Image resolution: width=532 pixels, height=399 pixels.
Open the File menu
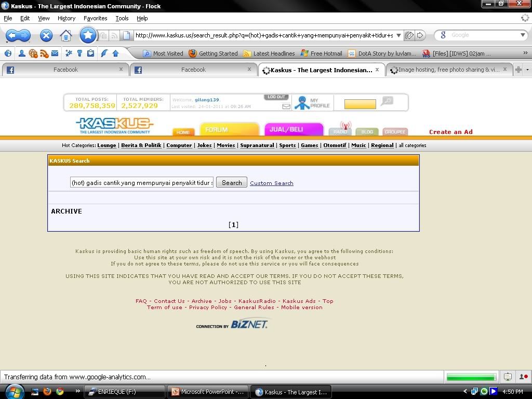tap(8, 18)
